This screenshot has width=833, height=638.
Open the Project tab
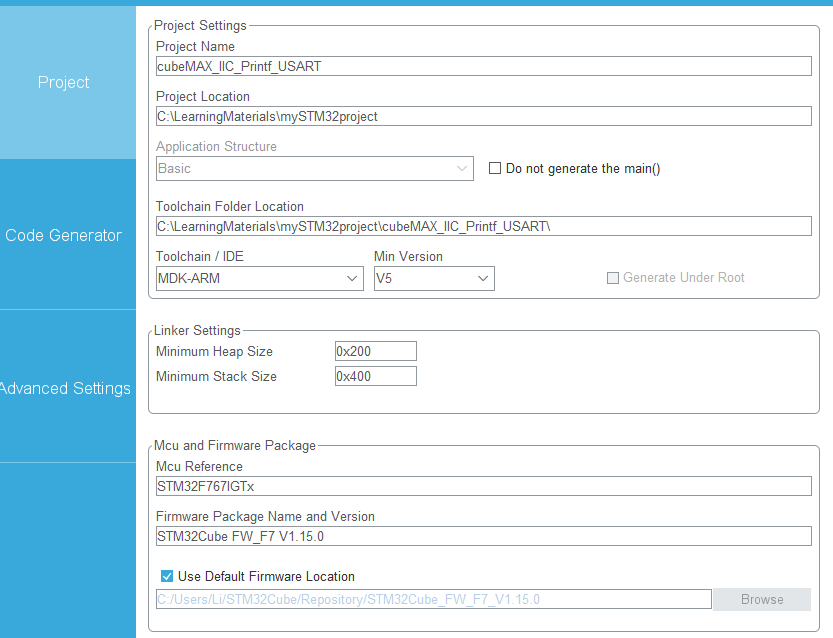pyautogui.click(x=67, y=82)
